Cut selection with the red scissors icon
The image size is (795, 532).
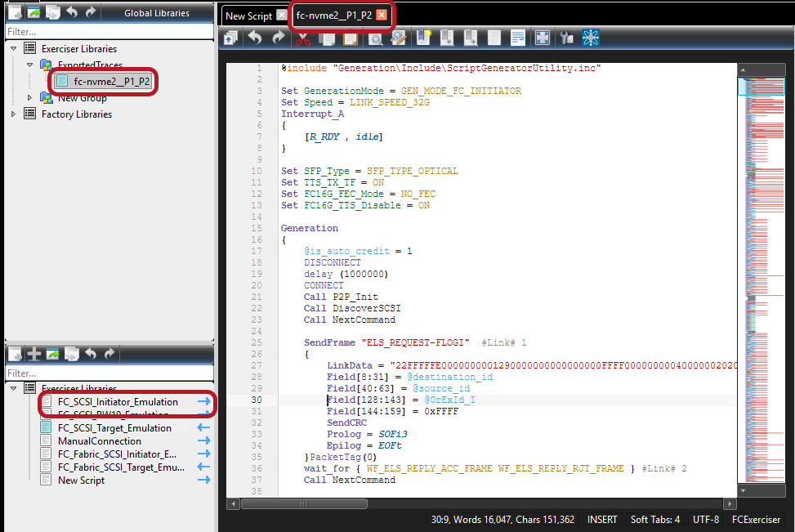(x=302, y=38)
